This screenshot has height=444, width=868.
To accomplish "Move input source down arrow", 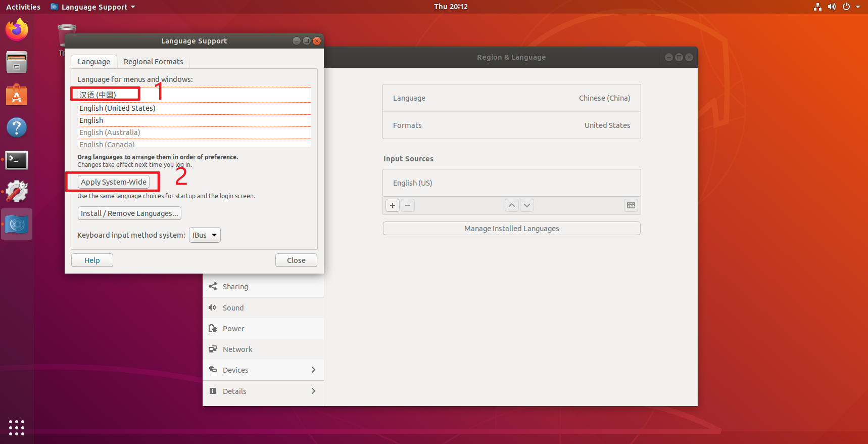I will [x=527, y=205].
